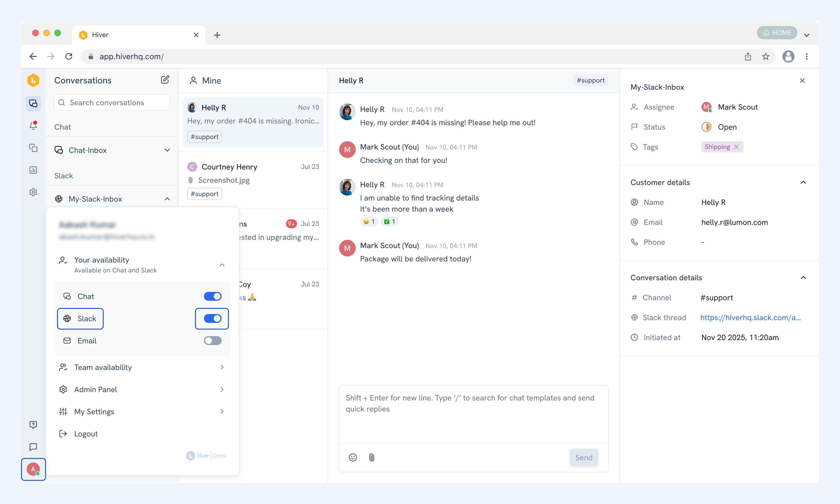Image resolution: width=840 pixels, height=504 pixels.
Task: Enable the Email availability toggle
Action: 213,341
